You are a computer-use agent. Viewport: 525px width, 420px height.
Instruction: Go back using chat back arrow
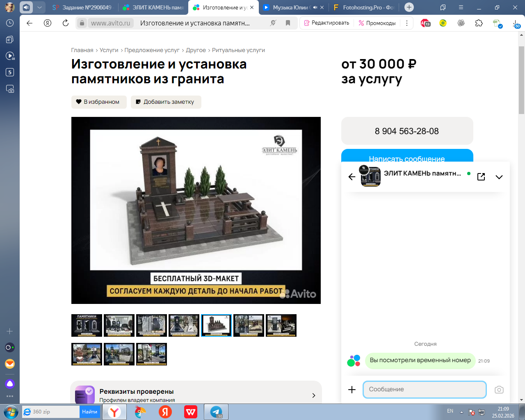(352, 177)
